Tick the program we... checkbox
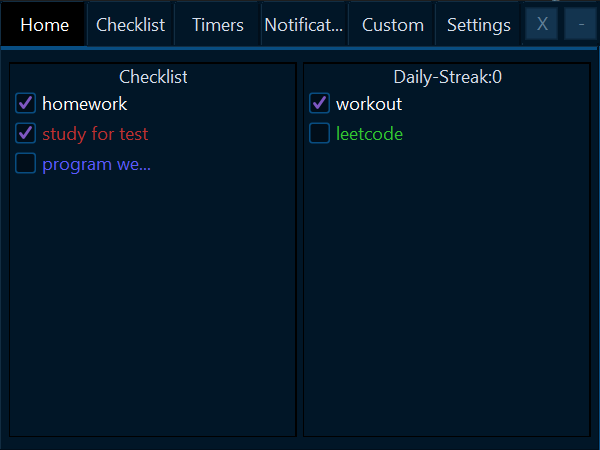The width and height of the screenshot is (600, 450). (x=26, y=163)
